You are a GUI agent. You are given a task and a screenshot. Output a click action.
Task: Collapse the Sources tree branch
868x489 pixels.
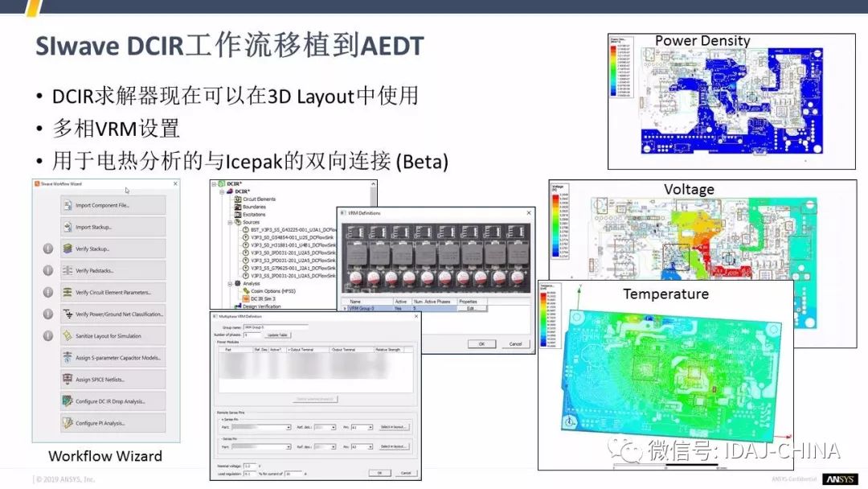230,222
